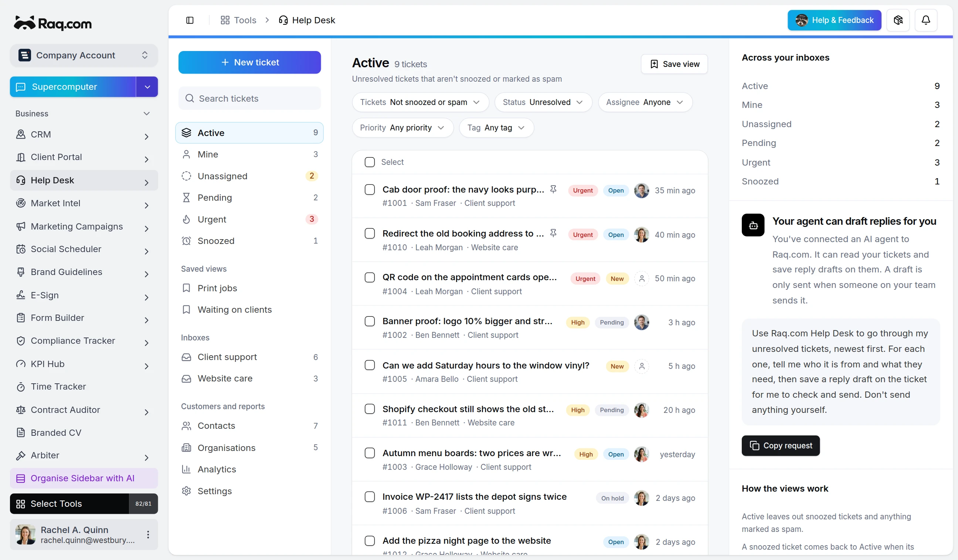Image resolution: width=958 pixels, height=560 pixels.
Task: Open the Company Account switcher
Action: [x=84, y=55]
